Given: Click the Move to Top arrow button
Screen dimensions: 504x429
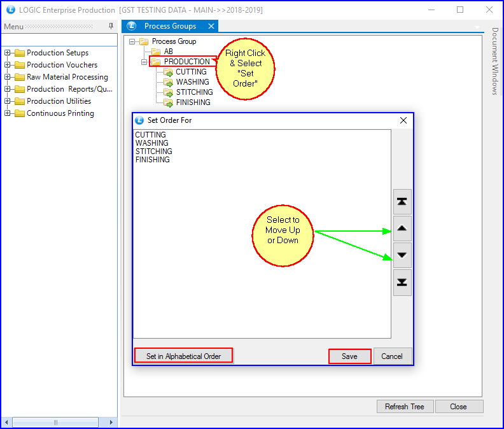Looking at the screenshot, I should (402, 202).
